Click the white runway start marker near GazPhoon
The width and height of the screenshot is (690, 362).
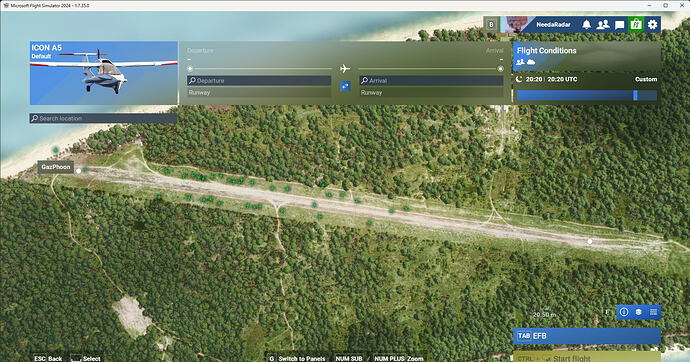(x=79, y=171)
